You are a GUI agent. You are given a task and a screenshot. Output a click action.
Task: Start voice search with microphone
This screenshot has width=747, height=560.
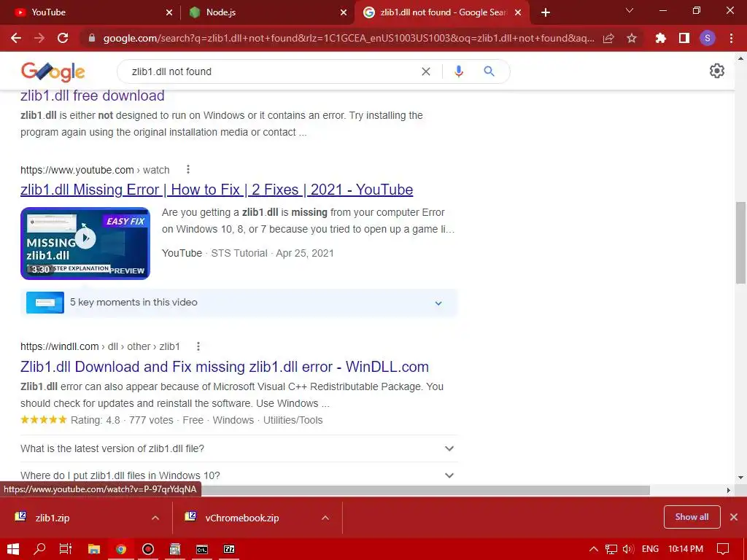click(459, 71)
